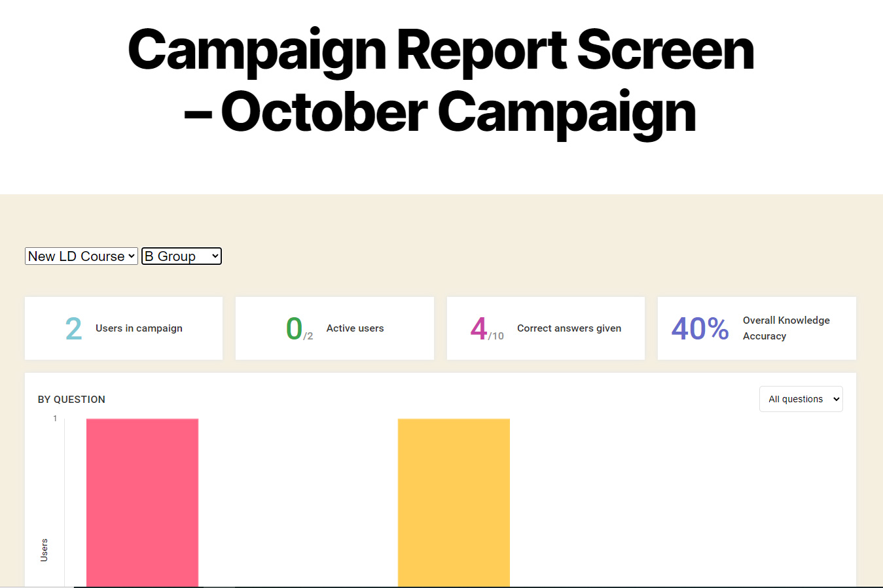Click the '/2' denominator beside active users
This screenshot has height=588, width=883.
[308, 336]
